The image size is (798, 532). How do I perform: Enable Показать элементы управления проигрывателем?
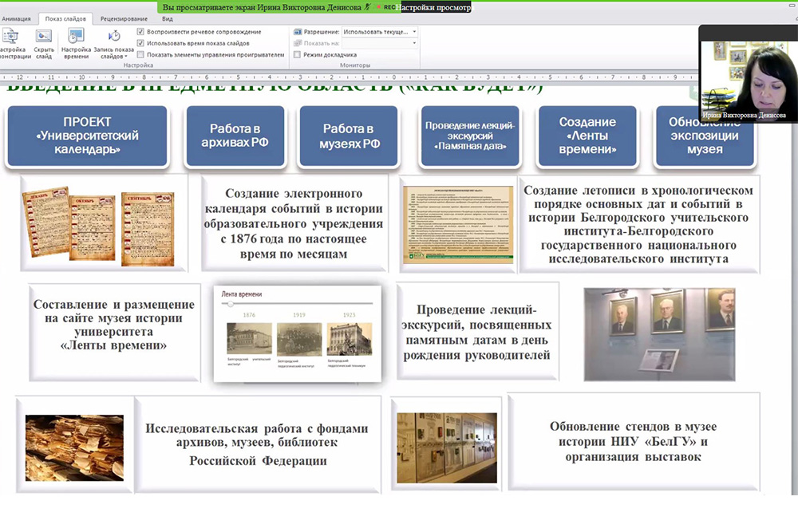[x=140, y=54]
